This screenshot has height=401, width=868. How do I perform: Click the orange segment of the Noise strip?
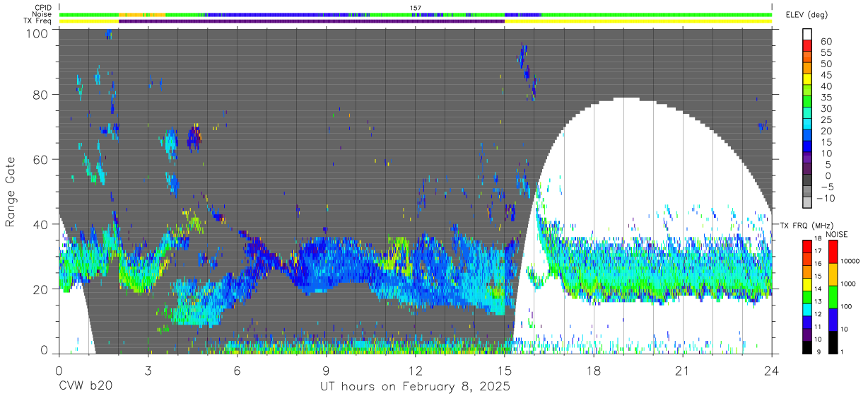(x=142, y=14)
